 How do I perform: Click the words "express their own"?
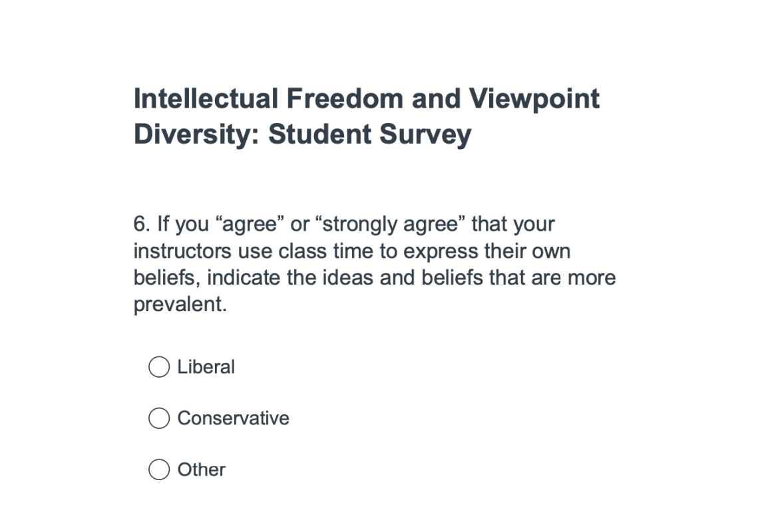click(487, 252)
